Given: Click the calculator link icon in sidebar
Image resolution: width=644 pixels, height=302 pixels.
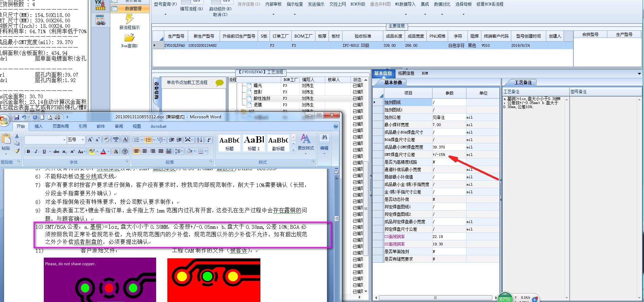Looking at the screenshot, I should (100, 20).
